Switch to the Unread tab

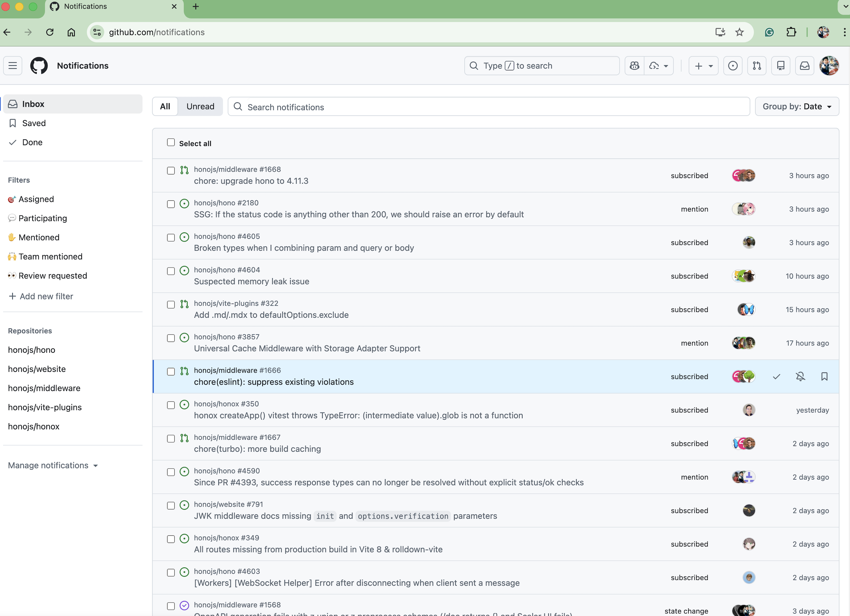click(200, 107)
